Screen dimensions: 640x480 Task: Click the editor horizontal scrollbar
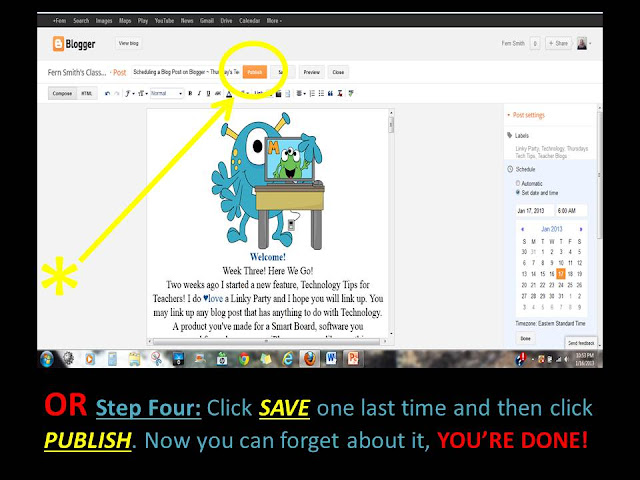point(267,341)
